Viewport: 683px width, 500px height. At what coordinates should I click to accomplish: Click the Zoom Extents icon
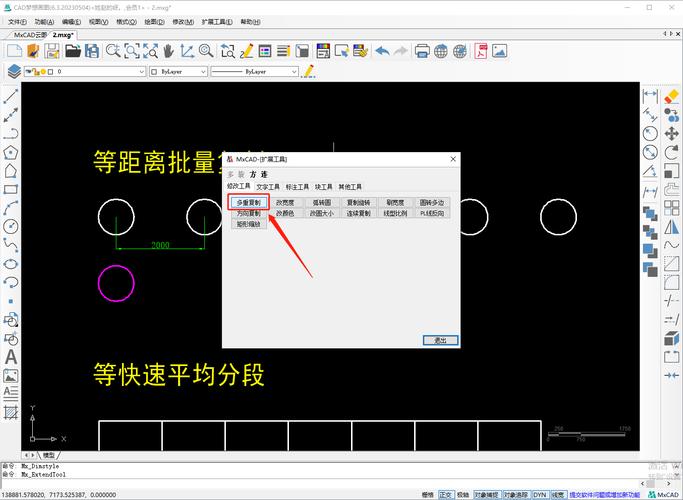tap(151, 51)
